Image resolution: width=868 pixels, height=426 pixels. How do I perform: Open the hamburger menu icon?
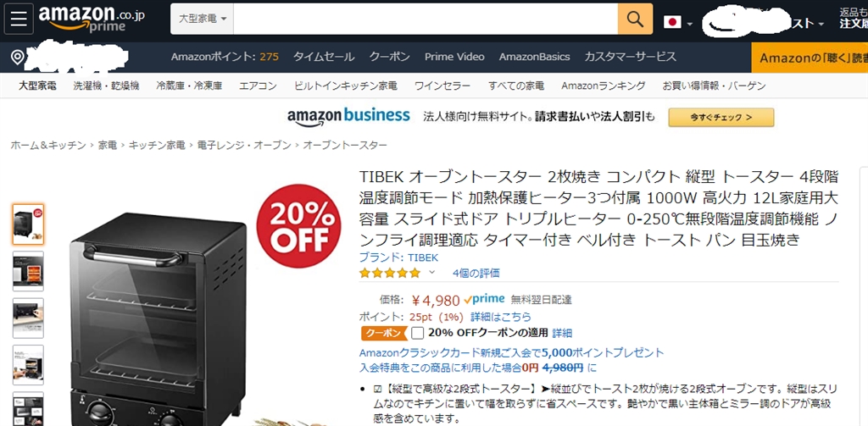[19, 19]
